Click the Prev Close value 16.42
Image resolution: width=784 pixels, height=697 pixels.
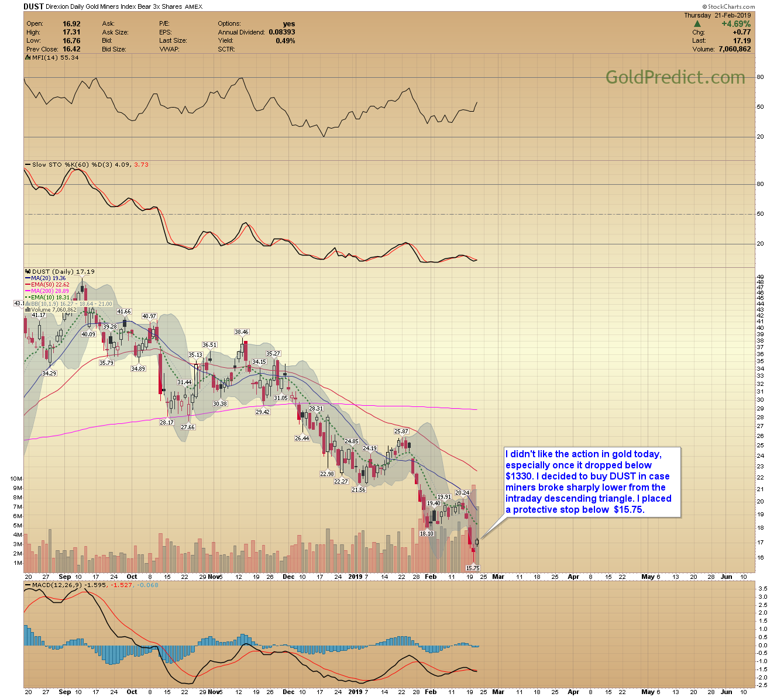click(71, 50)
